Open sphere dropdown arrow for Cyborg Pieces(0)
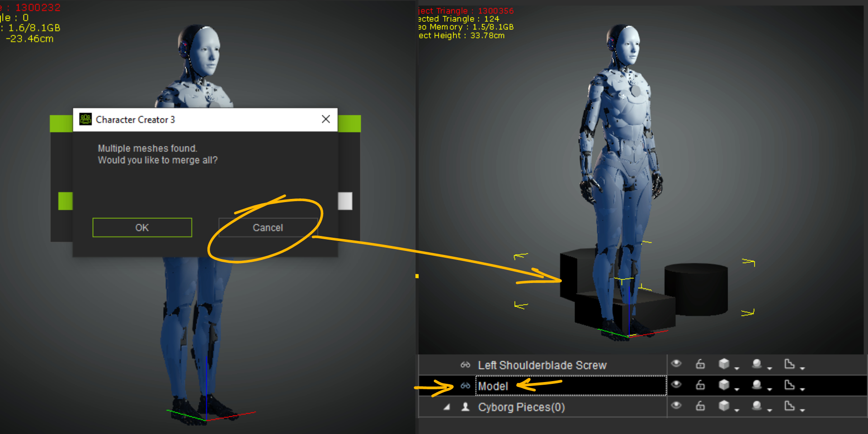868x434 pixels. pyautogui.click(x=769, y=410)
